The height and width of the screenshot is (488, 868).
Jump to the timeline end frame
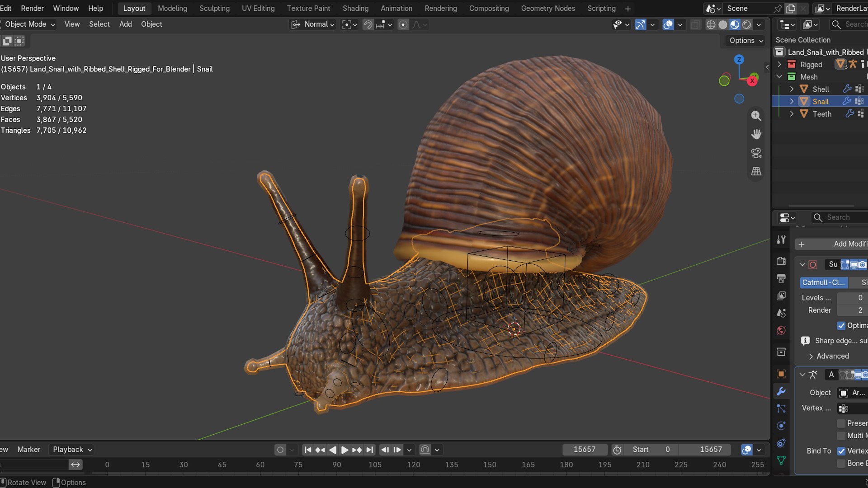coord(370,450)
